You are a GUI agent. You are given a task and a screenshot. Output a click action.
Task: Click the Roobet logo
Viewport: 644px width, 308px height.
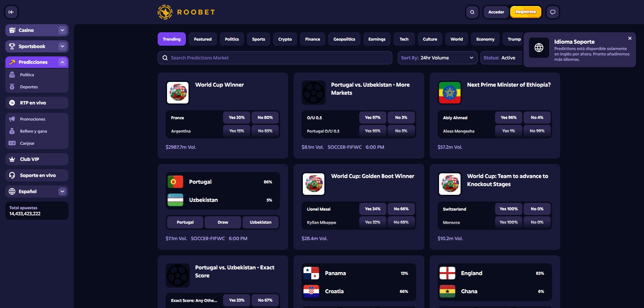186,12
